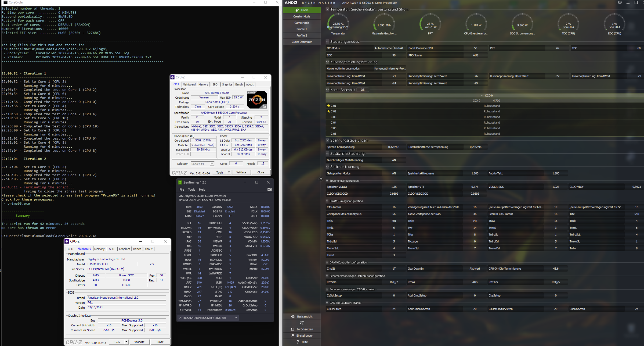Open Profile 2 in Ryzen Master
644x346 pixels.
tap(302, 35)
